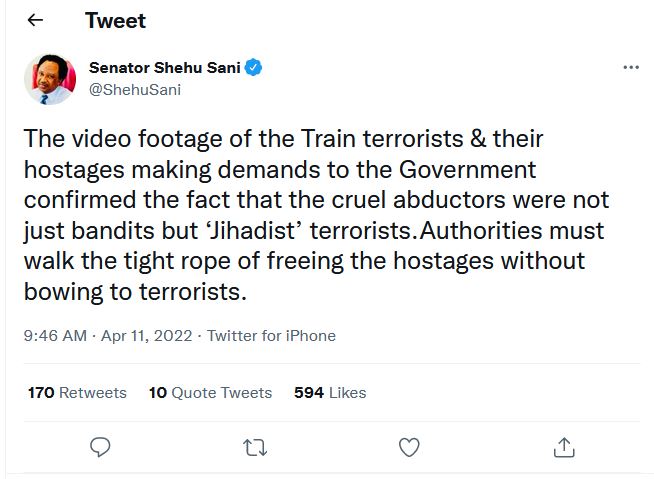View the 594 Likes list
This screenshot has width=654, height=479.
click(x=330, y=393)
